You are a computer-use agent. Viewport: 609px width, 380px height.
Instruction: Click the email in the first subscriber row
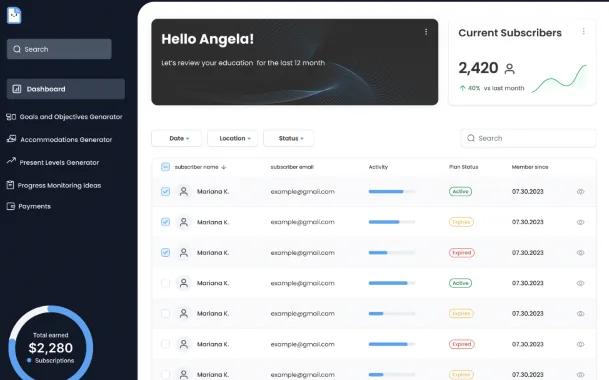[x=303, y=192]
